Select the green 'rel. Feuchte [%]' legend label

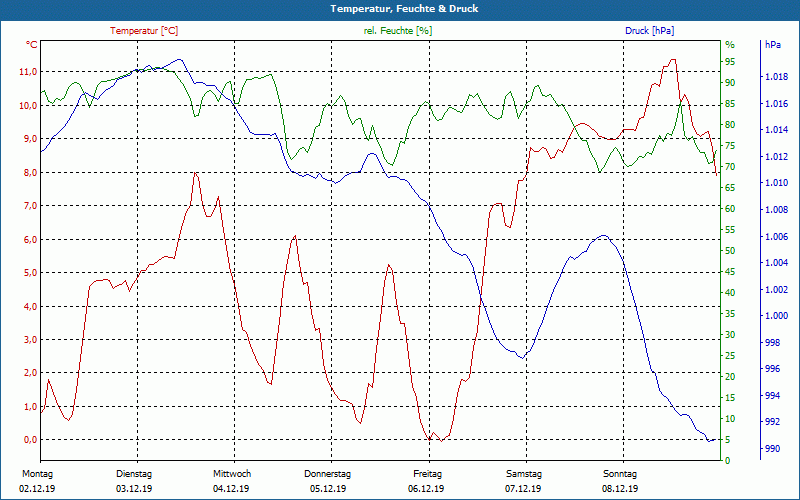[x=398, y=31]
